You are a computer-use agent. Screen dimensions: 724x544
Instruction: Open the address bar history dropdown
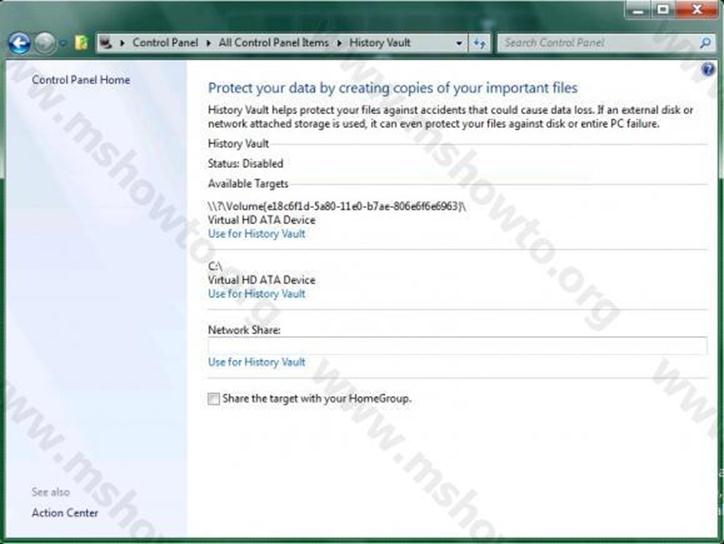pyautogui.click(x=459, y=43)
